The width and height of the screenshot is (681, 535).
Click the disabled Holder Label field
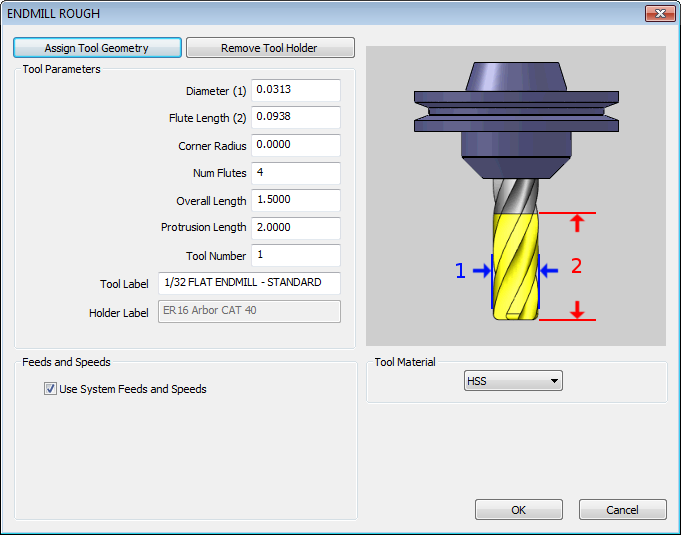click(249, 311)
